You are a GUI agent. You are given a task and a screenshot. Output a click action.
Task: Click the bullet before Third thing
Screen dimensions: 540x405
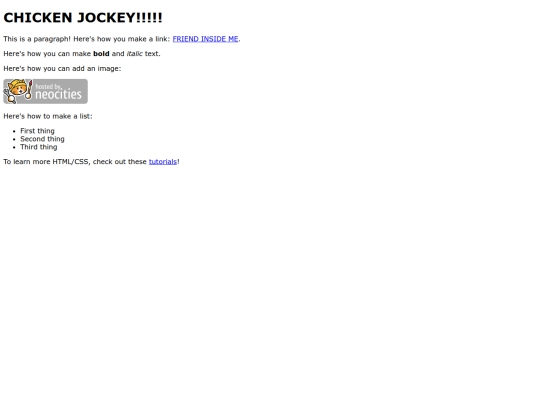point(14,147)
